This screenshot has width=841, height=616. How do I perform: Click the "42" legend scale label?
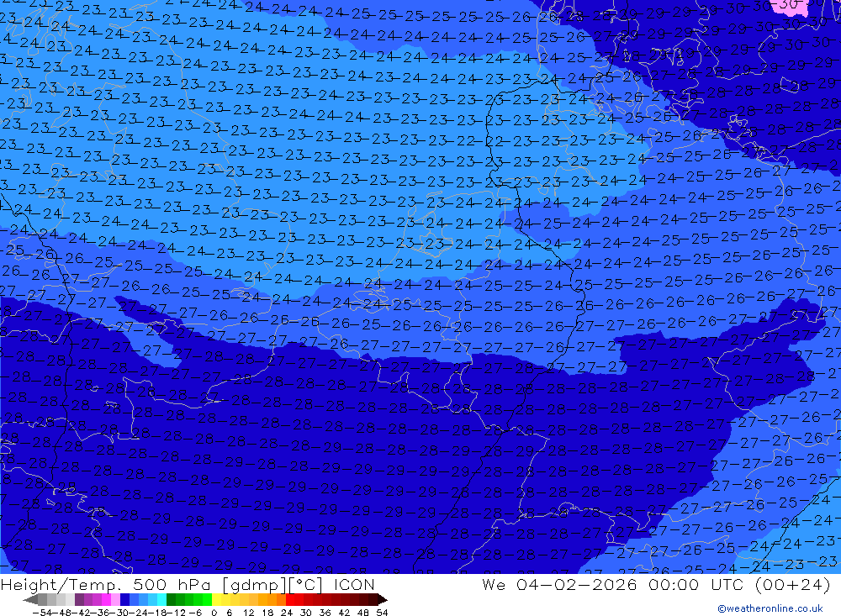(344, 613)
